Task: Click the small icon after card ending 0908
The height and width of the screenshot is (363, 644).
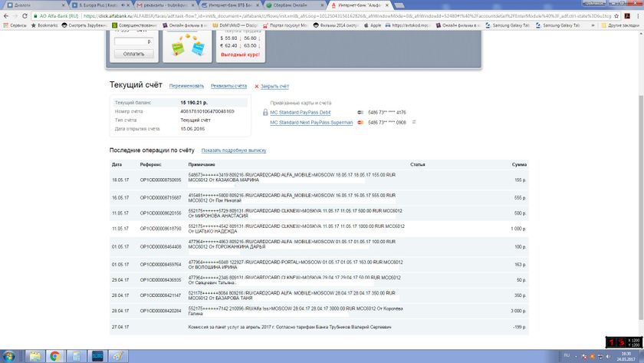Action: (x=413, y=122)
